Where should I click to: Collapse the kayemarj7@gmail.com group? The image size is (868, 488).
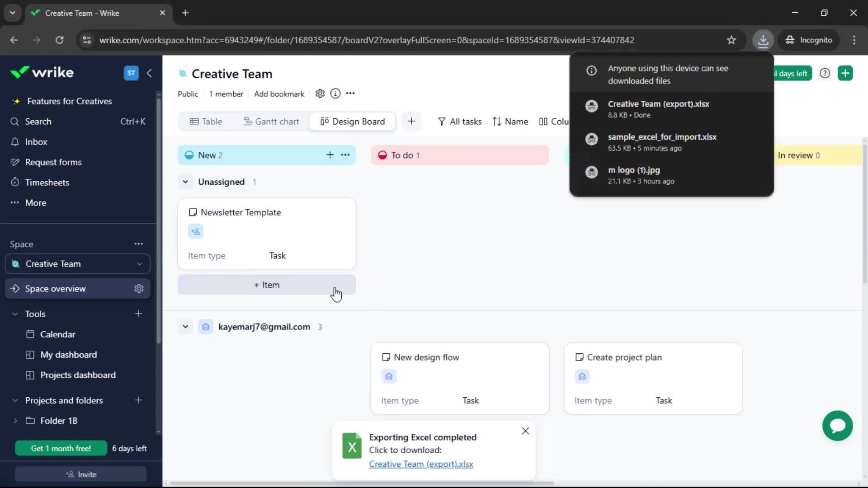pos(185,327)
